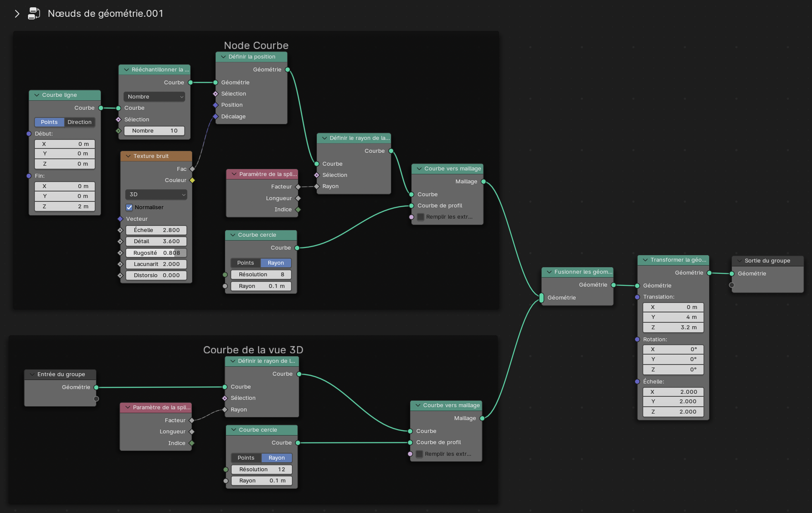Viewport: 812px width, 513px height.
Task: Click the Indice output socket of top Paramètre de la spline
Action: (298, 210)
